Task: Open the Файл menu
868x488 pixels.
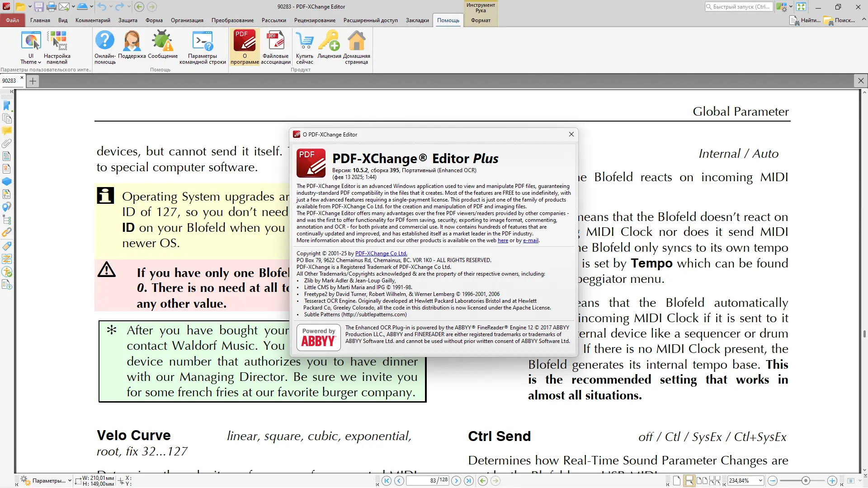Action: coord(12,20)
